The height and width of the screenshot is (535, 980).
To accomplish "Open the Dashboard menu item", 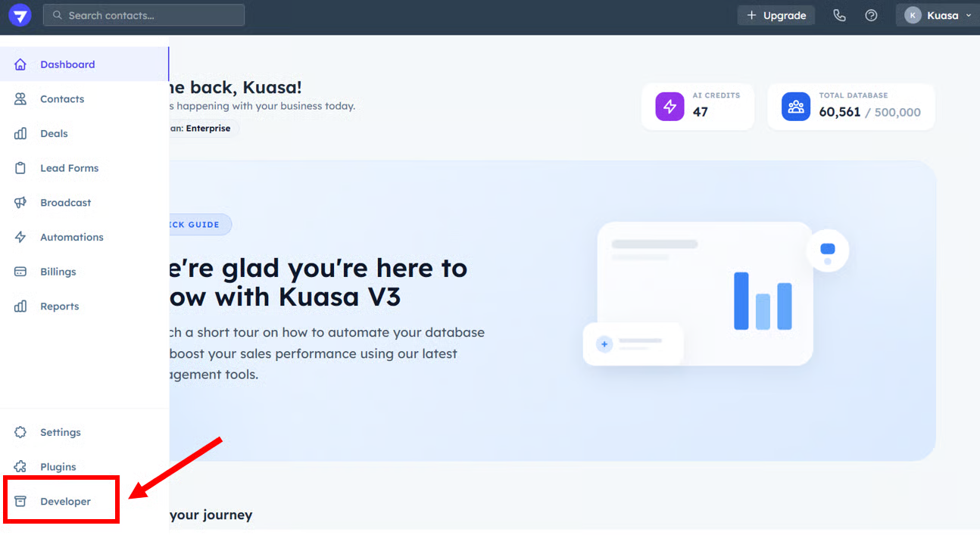I will (67, 64).
